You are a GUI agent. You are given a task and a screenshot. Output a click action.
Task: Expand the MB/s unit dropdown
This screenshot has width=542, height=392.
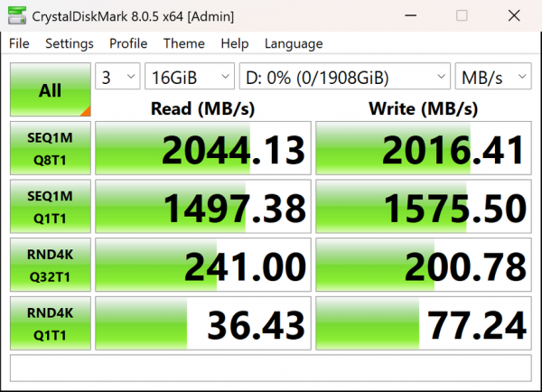pos(493,76)
